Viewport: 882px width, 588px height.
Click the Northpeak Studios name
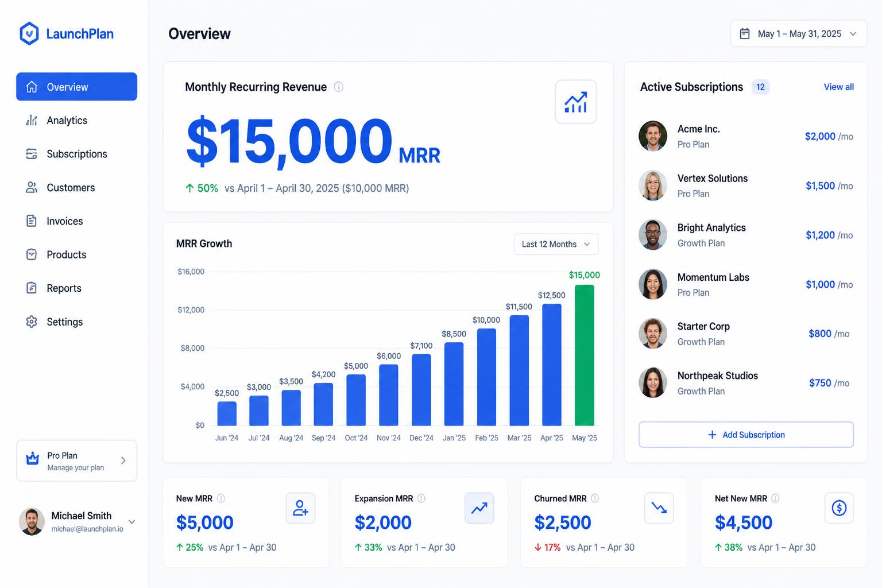[717, 376]
